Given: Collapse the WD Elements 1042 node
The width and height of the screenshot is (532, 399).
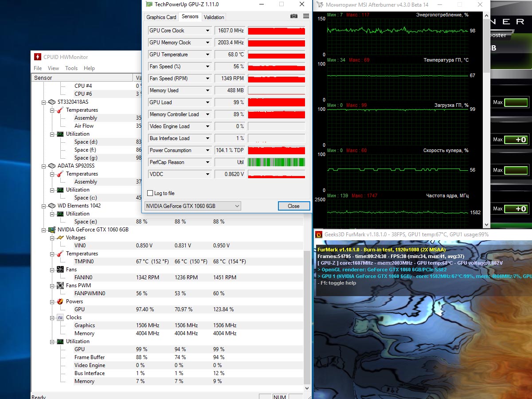Looking at the screenshot, I should [44, 206].
